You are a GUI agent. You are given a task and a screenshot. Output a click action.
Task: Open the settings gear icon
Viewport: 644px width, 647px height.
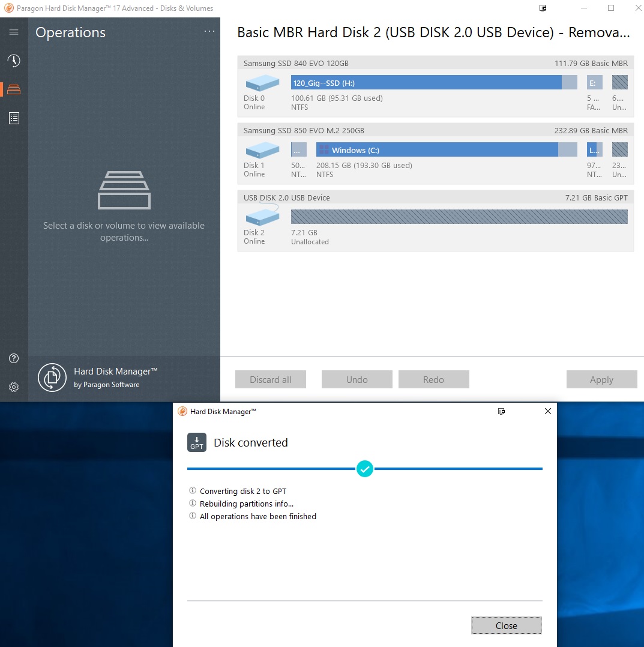(14, 387)
